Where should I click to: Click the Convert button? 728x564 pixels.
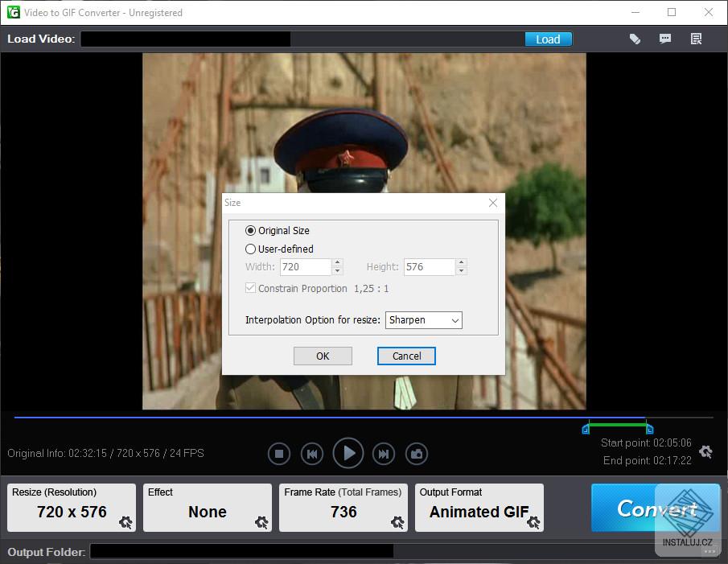click(656, 508)
